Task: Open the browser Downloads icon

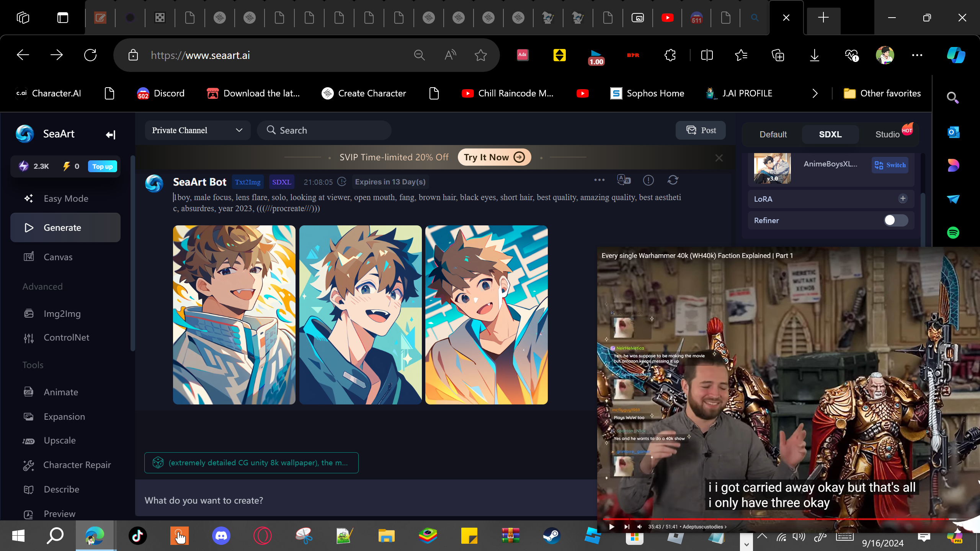Action: point(815,55)
